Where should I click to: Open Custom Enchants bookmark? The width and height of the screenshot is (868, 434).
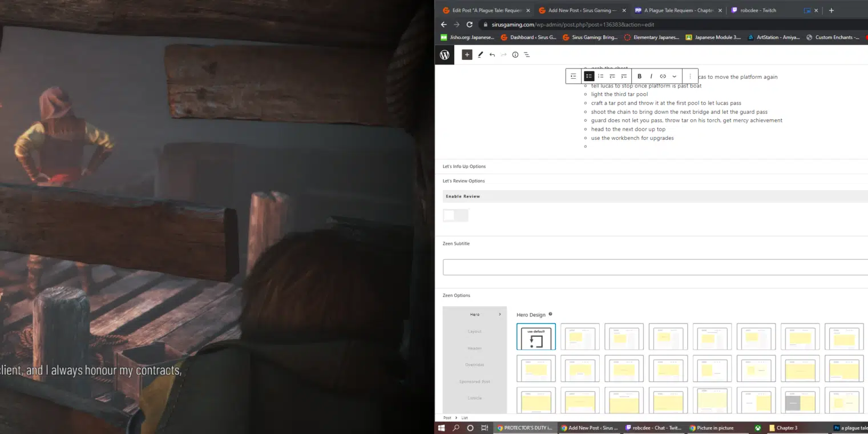pos(833,38)
